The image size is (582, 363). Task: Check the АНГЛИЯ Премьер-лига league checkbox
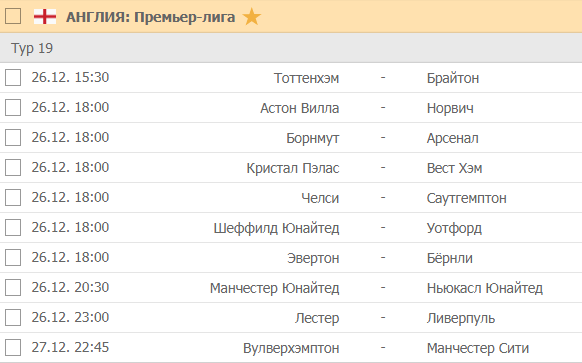click(x=13, y=16)
